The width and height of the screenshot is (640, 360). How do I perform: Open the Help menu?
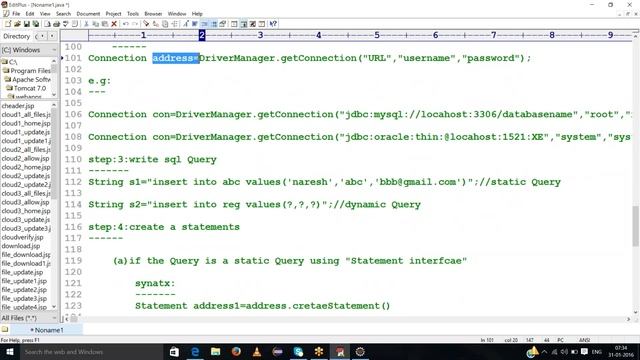tap(197, 13)
